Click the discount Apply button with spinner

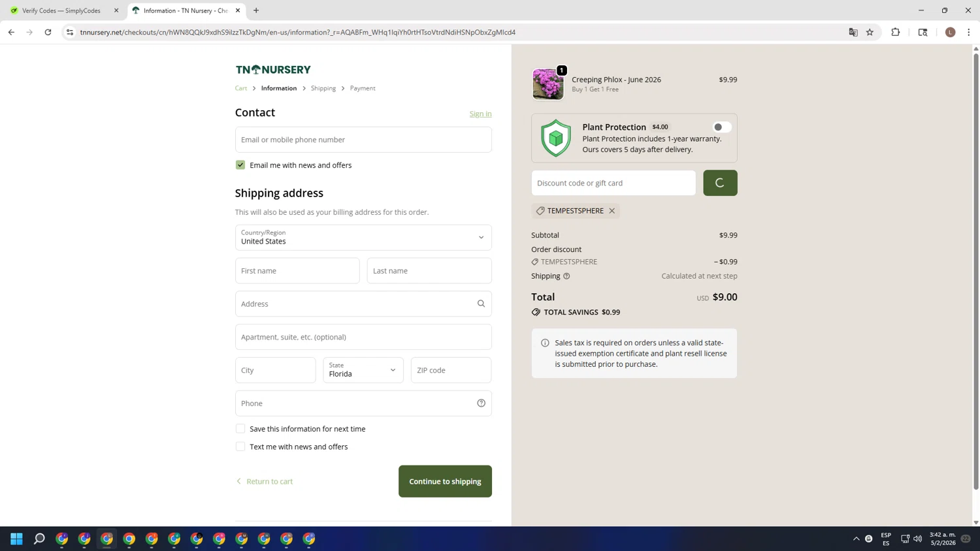[720, 183]
